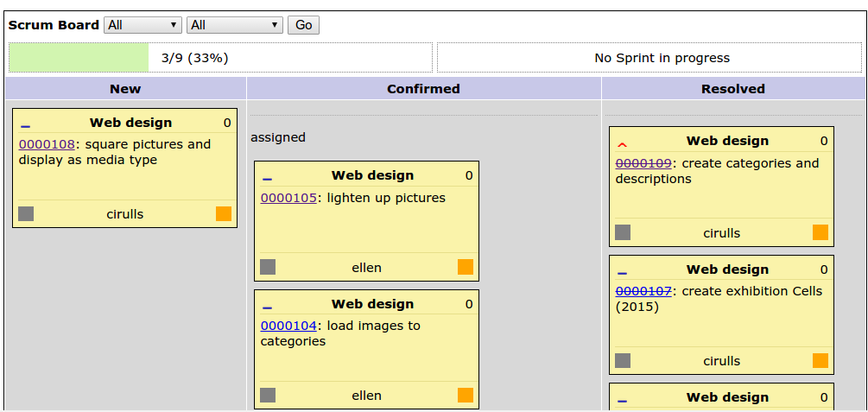Open the first All filter dropdown
Screen dimensions: 868x412
pyautogui.click(x=143, y=25)
